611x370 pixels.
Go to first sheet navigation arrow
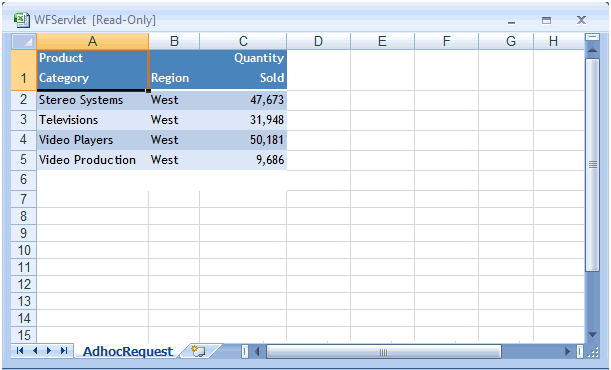(x=20, y=351)
